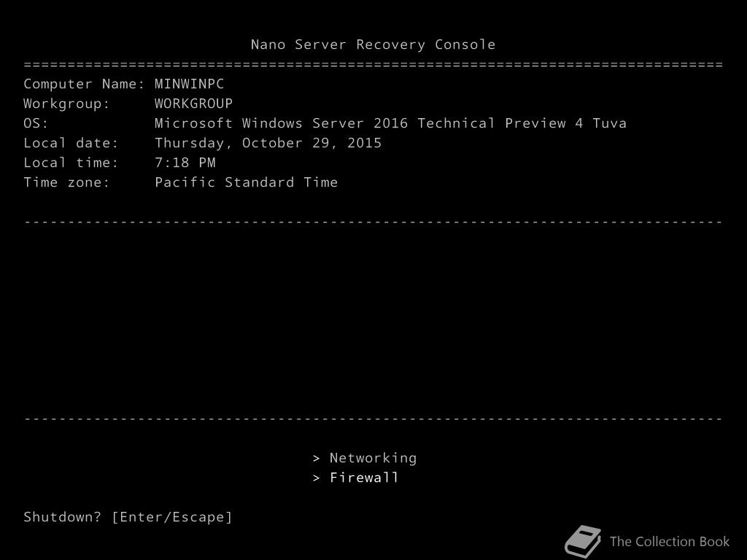Click the 'OS:' label
The height and width of the screenshot is (560, 747).
36,123
